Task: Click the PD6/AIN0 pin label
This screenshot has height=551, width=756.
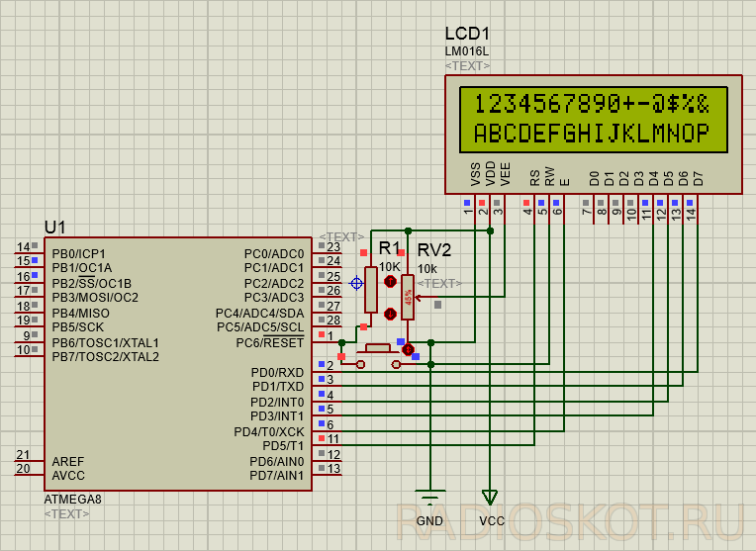Action: pyautogui.click(x=277, y=461)
